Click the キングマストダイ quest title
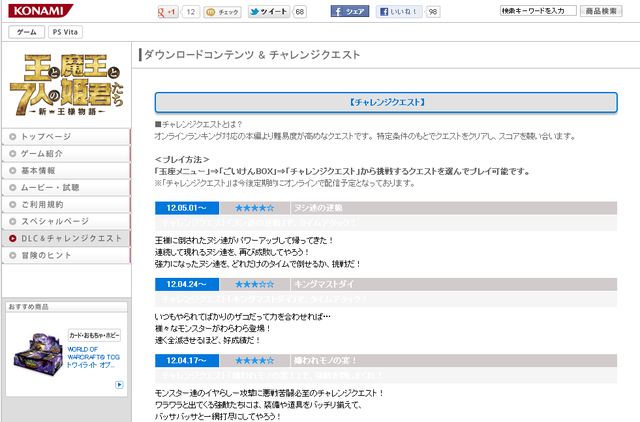 (x=324, y=284)
